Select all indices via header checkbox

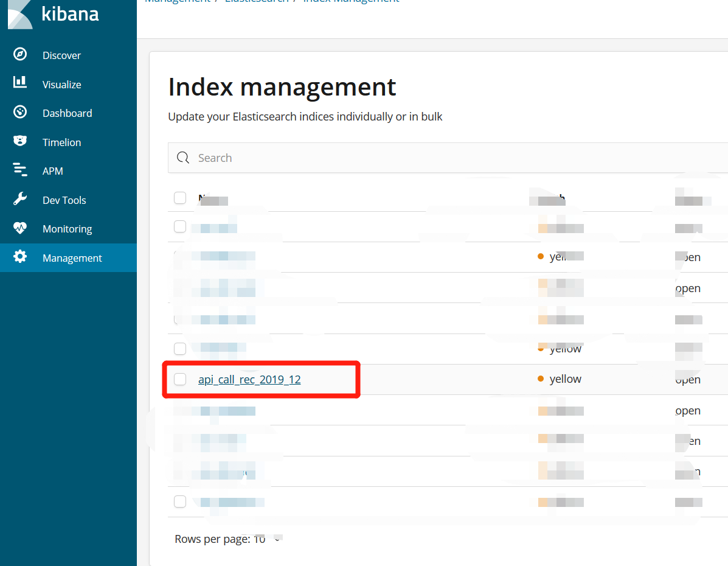point(180,198)
